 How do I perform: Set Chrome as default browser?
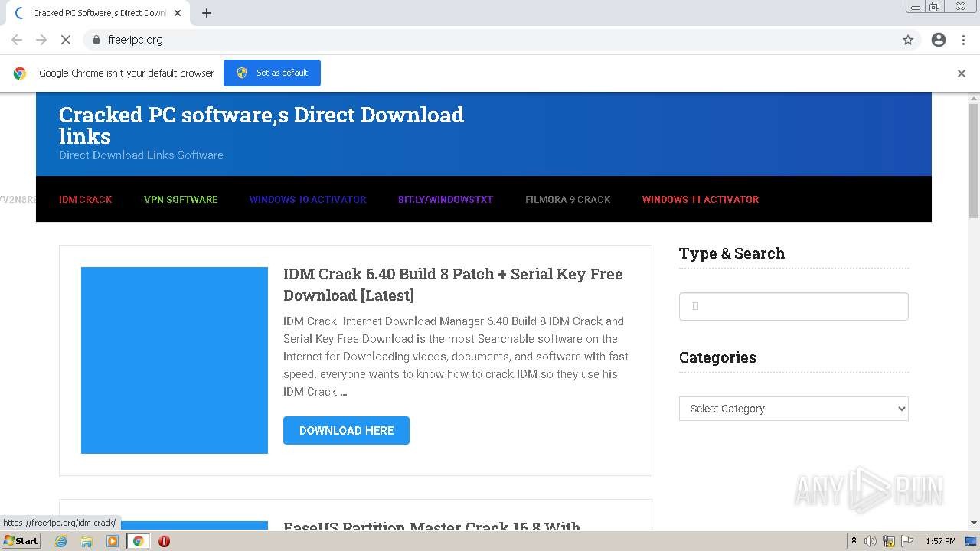tap(272, 73)
